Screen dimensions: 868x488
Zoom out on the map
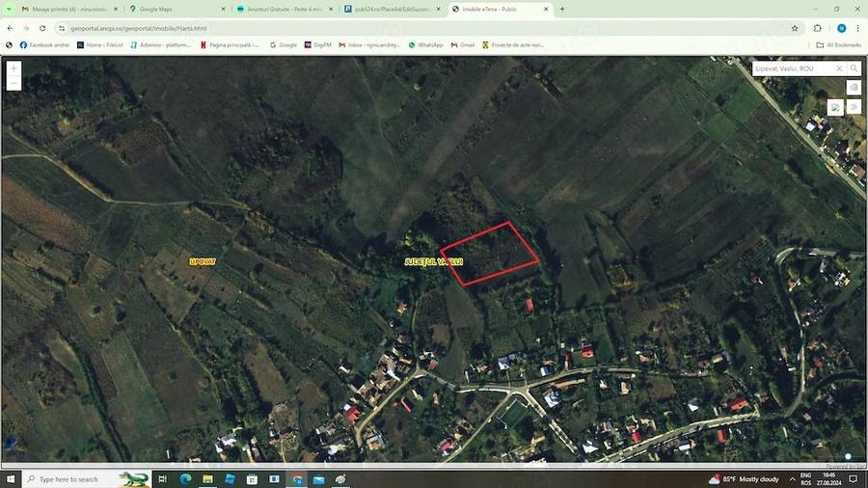[14, 84]
